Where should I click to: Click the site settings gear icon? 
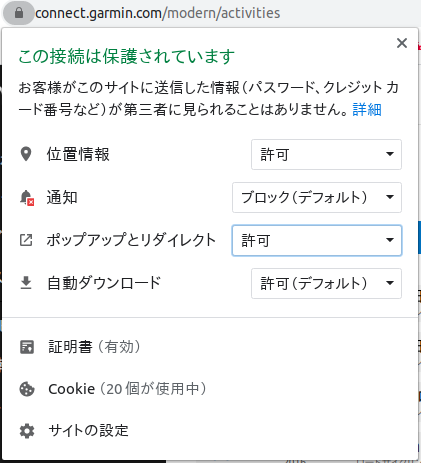pyautogui.click(x=27, y=431)
